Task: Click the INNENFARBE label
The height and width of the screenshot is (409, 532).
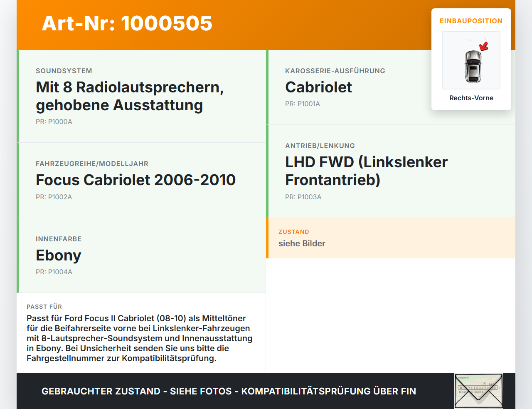Action: [59, 239]
